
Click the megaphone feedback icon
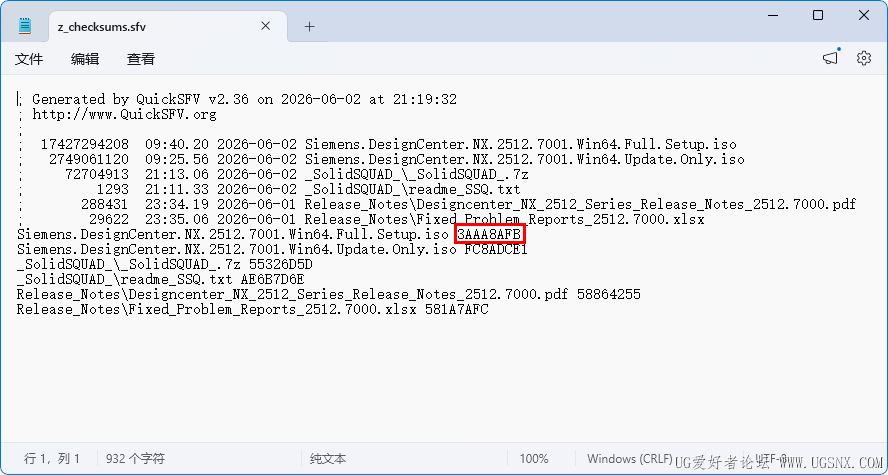tap(831, 58)
